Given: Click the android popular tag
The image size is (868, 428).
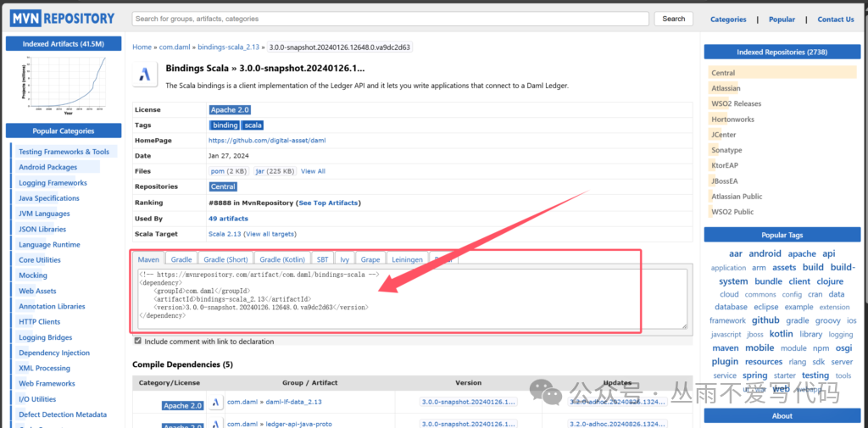Looking at the screenshot, I should 765,253.
